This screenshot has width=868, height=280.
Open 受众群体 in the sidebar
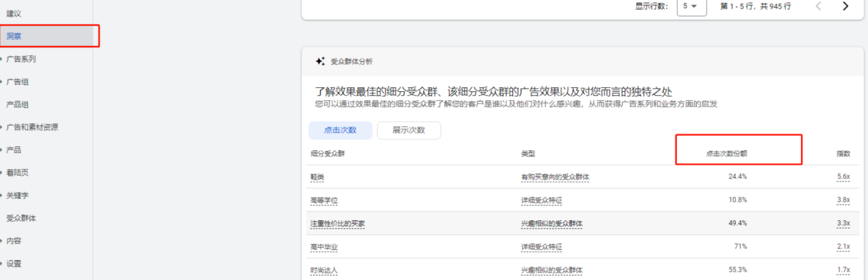point(21,218)
